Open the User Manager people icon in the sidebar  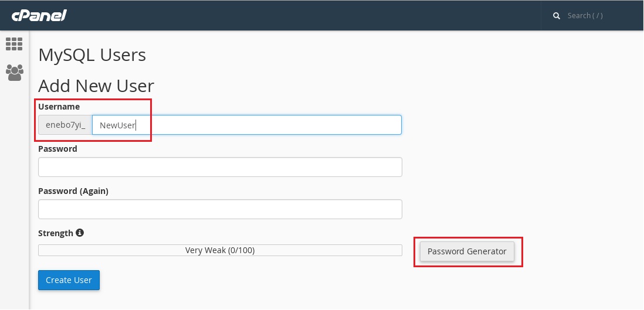click(15, 73)
